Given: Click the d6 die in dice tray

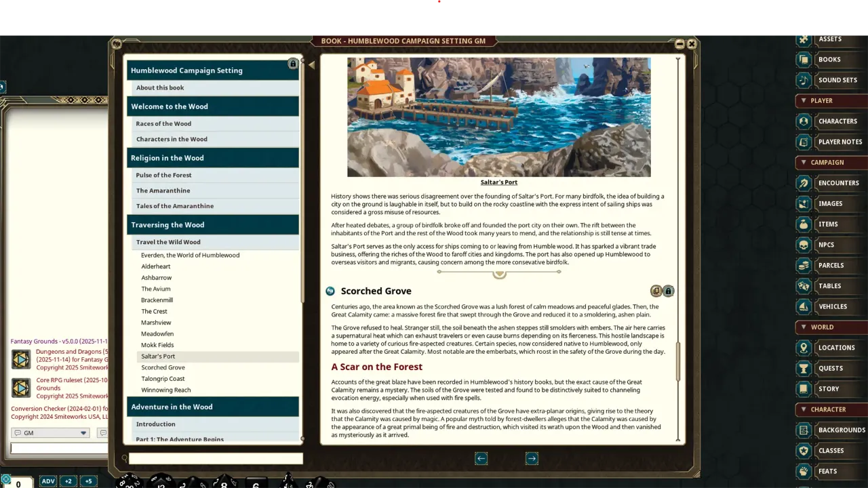Looking at the screenshot, I should pos(256,482).
